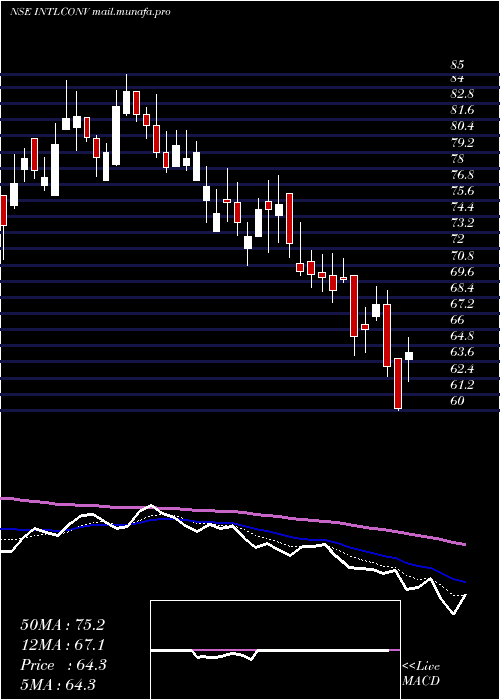The width and height of the screenshot is (500, 700).
Task: Click the '5MA : 64.3' reading
Action: [58, 684]
